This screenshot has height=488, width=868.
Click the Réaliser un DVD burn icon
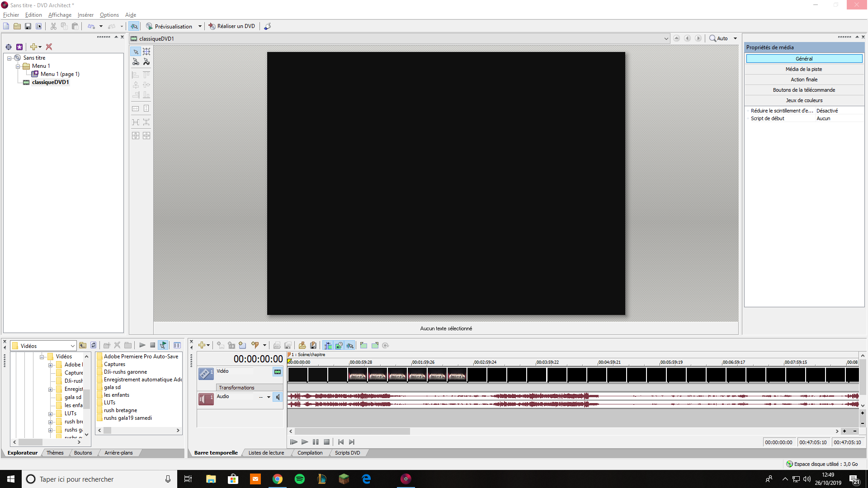pyautogui.click(x=212, y=26)
